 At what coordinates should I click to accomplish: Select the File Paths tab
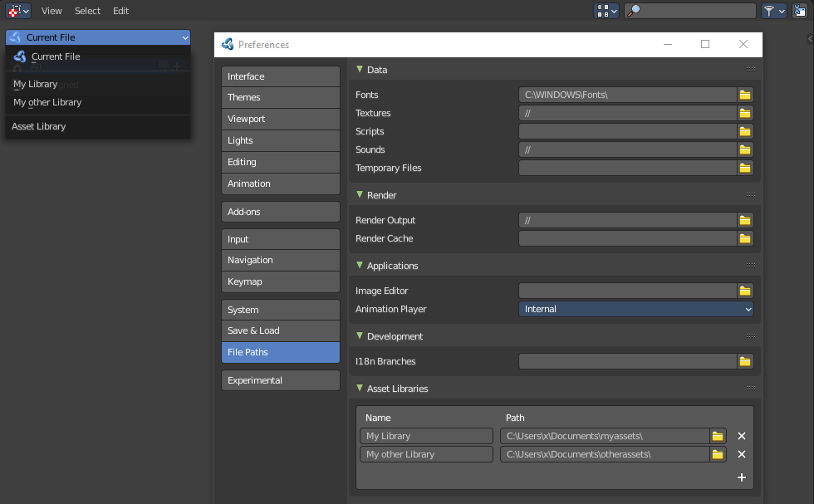click(x=281, y=352)
